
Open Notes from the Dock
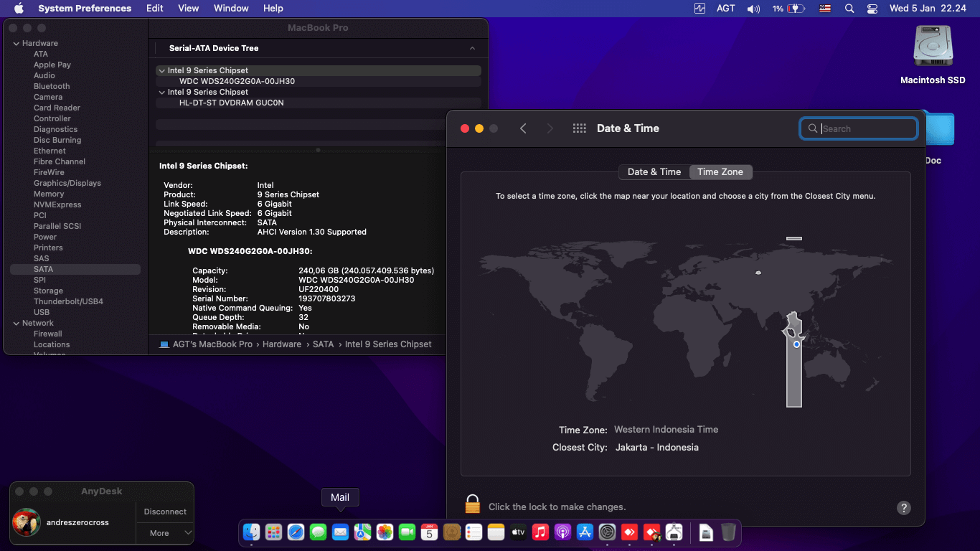[496, 532]
